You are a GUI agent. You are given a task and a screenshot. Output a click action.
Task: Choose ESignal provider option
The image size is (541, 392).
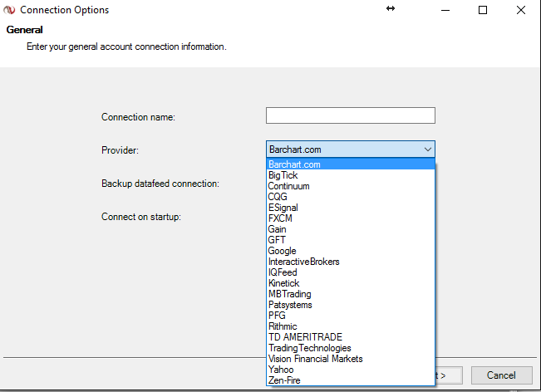point(351,208)
